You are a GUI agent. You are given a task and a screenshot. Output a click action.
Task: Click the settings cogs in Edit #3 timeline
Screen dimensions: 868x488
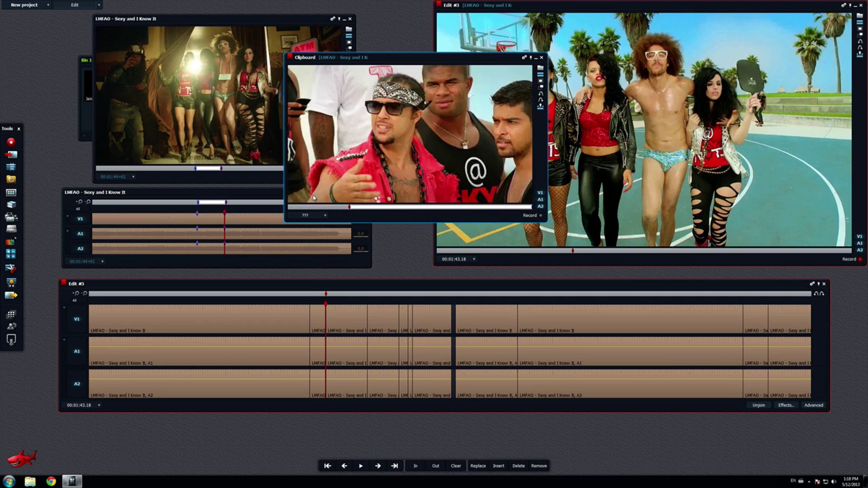point(812,284)
